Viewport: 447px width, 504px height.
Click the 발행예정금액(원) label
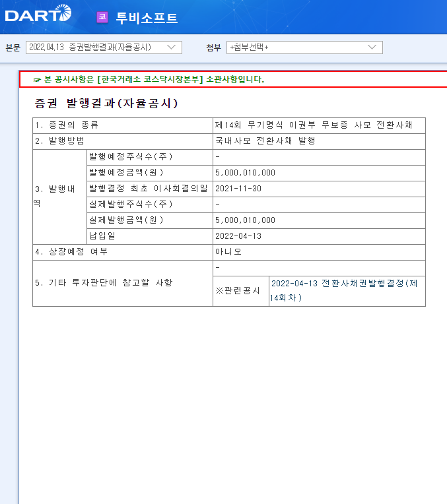(126, 172)
